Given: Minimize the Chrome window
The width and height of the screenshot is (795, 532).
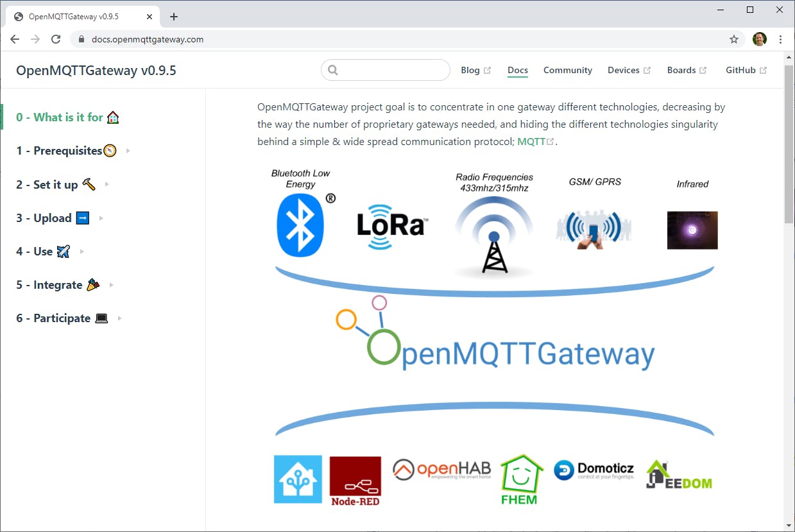Looking at the screenshot, I should coord(721,10).
